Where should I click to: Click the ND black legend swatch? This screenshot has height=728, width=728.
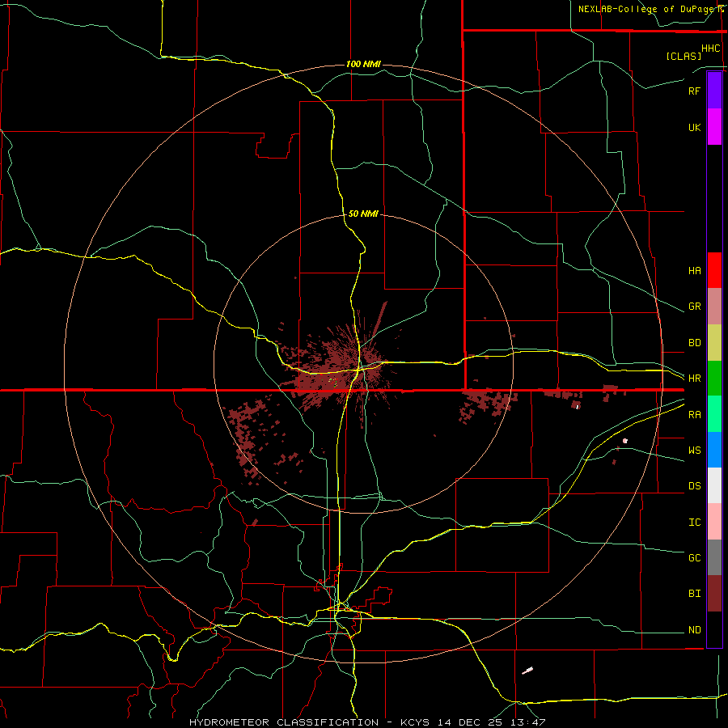714,629
